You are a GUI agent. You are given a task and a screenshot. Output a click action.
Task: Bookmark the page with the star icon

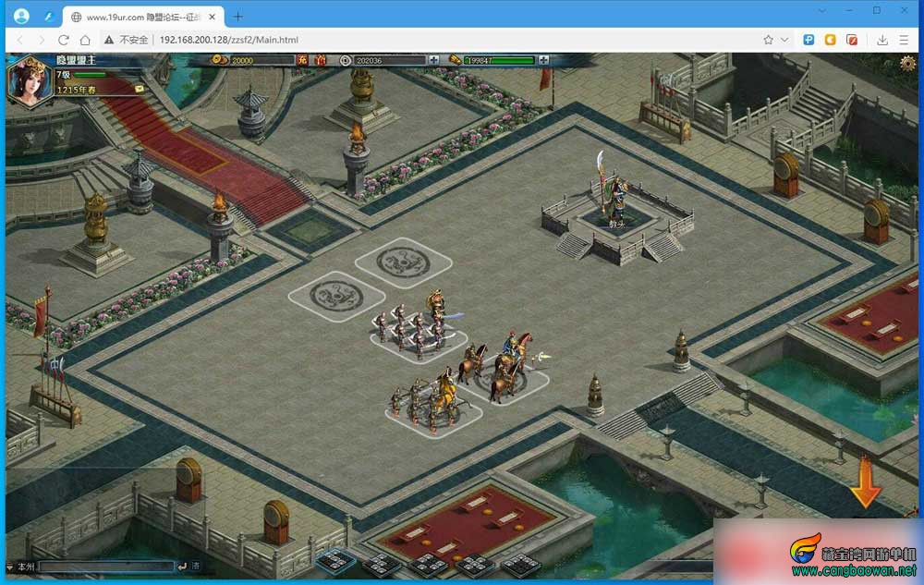pos(768,40)
